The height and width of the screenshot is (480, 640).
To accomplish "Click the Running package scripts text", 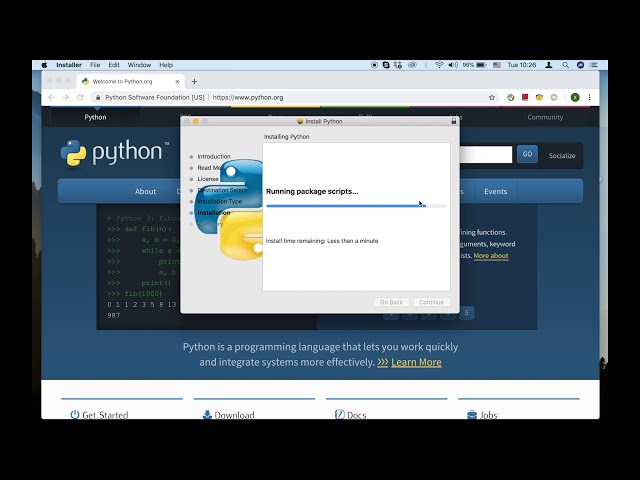I will click(x=312, y=191).
